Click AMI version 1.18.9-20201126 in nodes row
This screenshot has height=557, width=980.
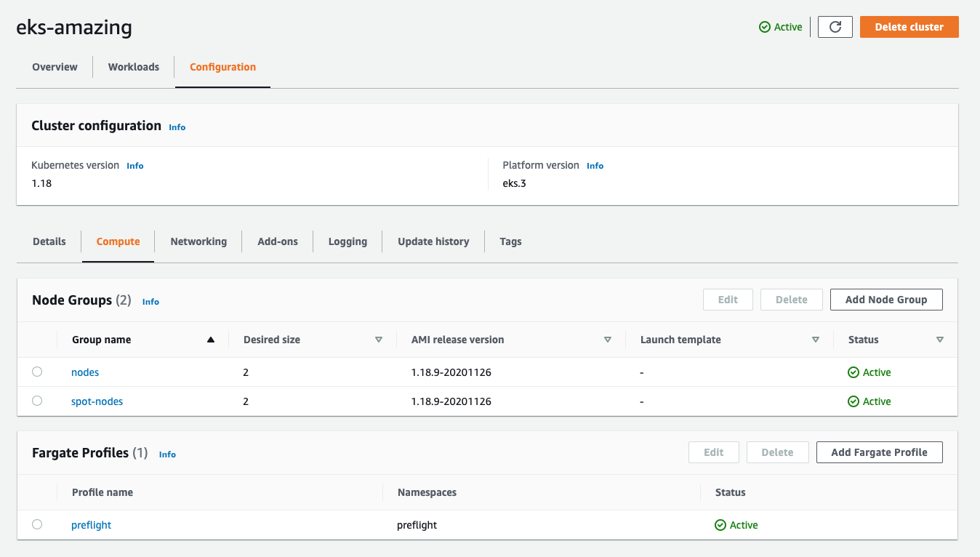tap(451, 372)
